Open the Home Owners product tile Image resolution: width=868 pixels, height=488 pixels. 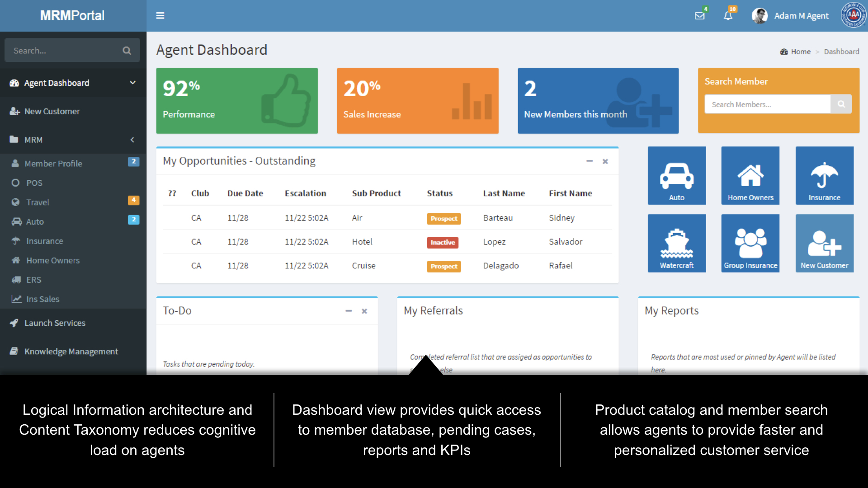(x=750, y=175)
